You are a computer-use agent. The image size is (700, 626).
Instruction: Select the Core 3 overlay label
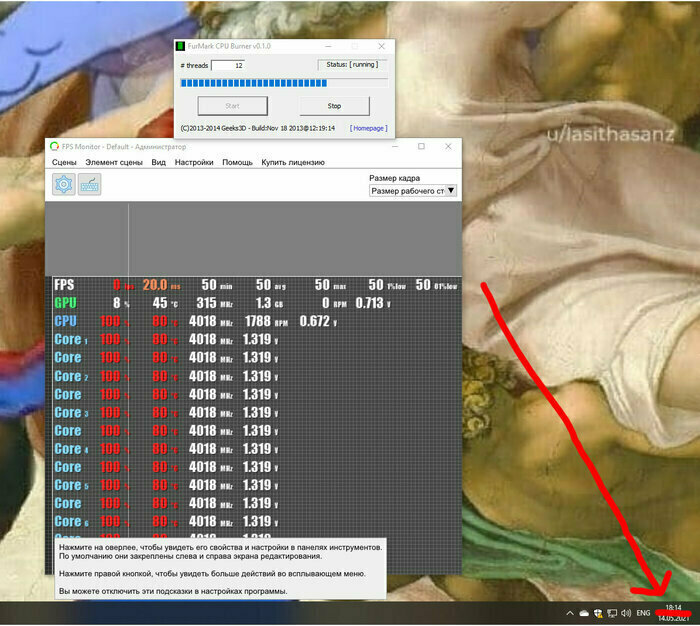71,413
